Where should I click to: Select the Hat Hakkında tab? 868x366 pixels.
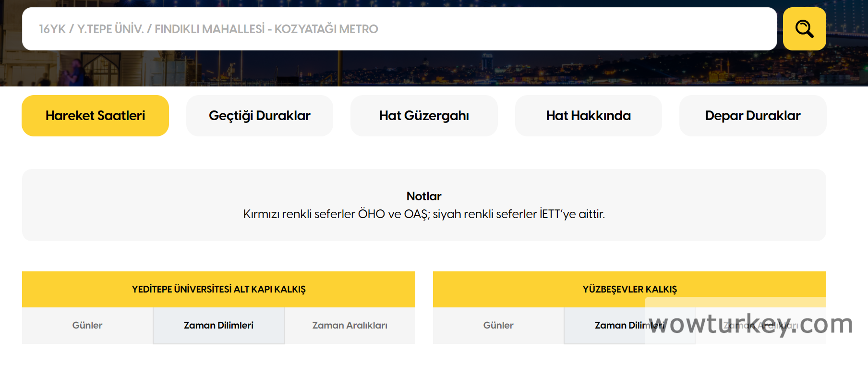pyautogui.click(x=588, y=116)
